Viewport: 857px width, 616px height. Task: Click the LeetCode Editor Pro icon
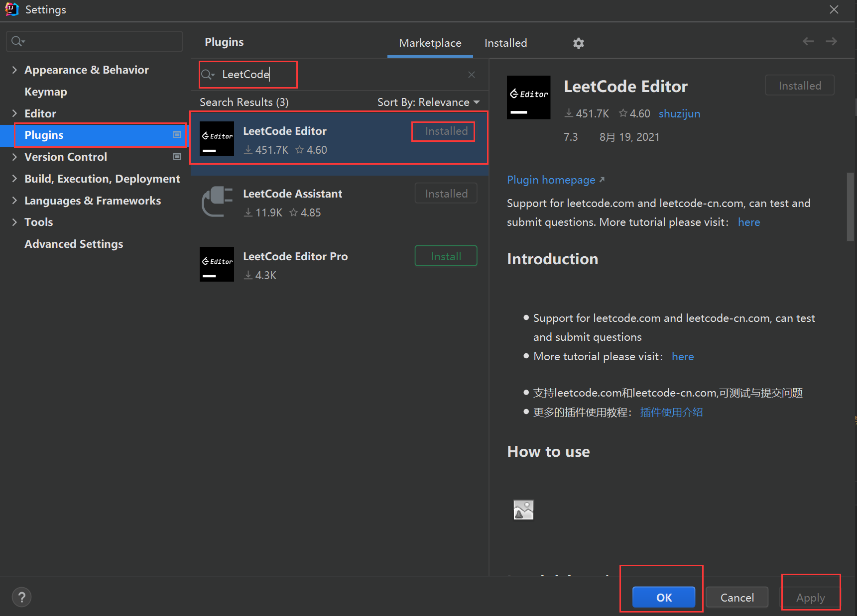click(217, 264)
